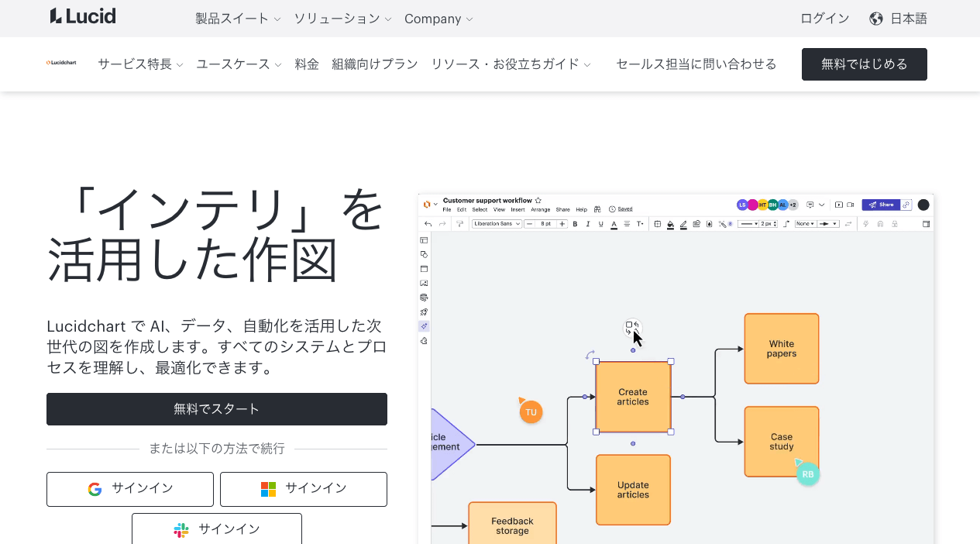Click the shape options icon after text tools
Screen dimensions: 980x544
click(x=658, y=224)
